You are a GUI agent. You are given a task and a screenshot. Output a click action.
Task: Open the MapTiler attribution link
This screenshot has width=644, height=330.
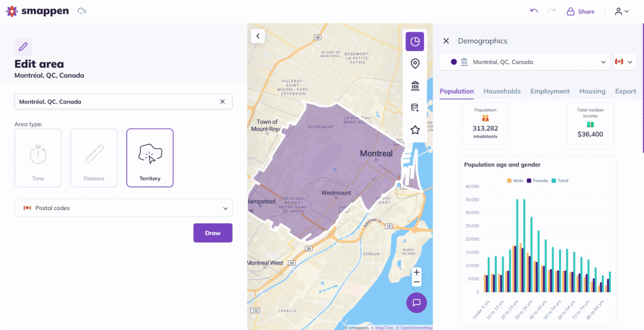(x=382, y=327)
